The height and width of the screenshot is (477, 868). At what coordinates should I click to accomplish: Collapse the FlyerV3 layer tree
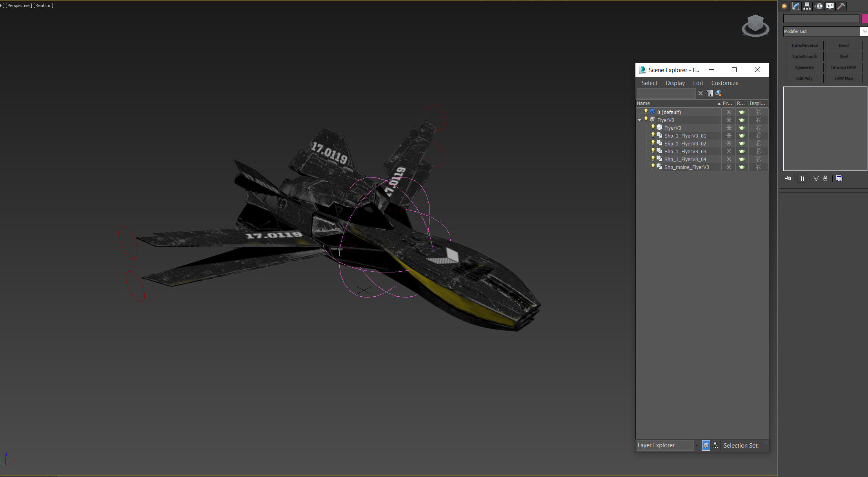(x=639, y=120)
